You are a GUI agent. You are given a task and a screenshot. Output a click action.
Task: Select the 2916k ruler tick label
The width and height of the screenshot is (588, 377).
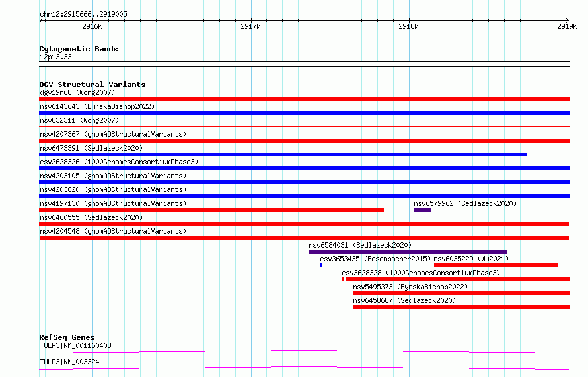tap(92, 26)
